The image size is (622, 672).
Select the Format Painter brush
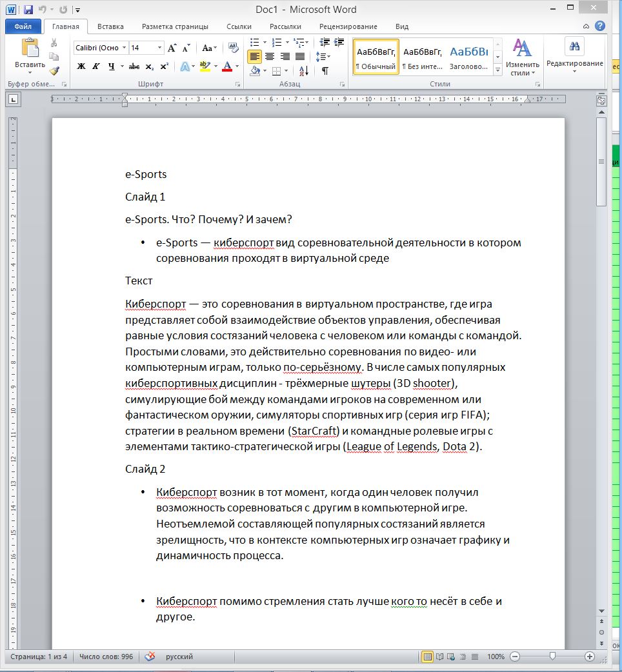pos(54,71)
